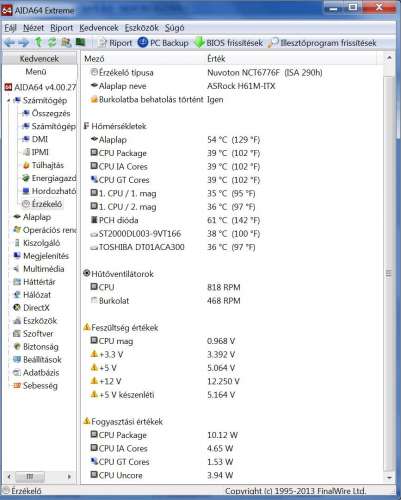Image resolution: width=401 pixels, height=500 pixels.
Task: Open Alaplap category in tree
Action: click(32, 217)
